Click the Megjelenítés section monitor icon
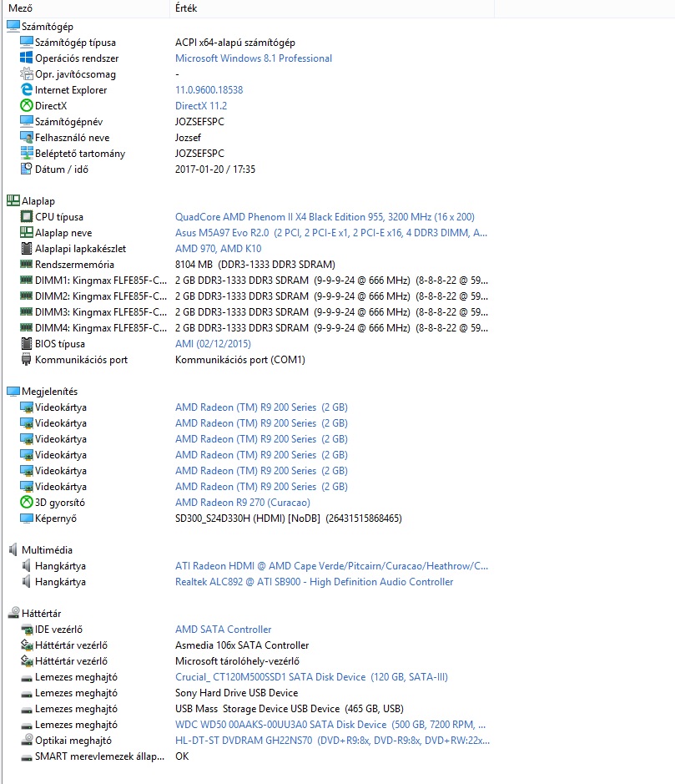 [x=13, y=391]
